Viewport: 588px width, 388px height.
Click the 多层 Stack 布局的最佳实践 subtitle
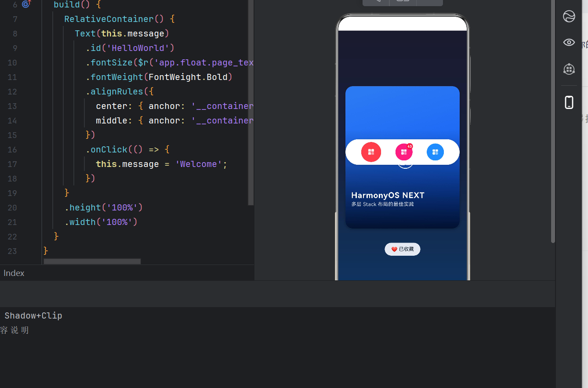coord(382,204)
